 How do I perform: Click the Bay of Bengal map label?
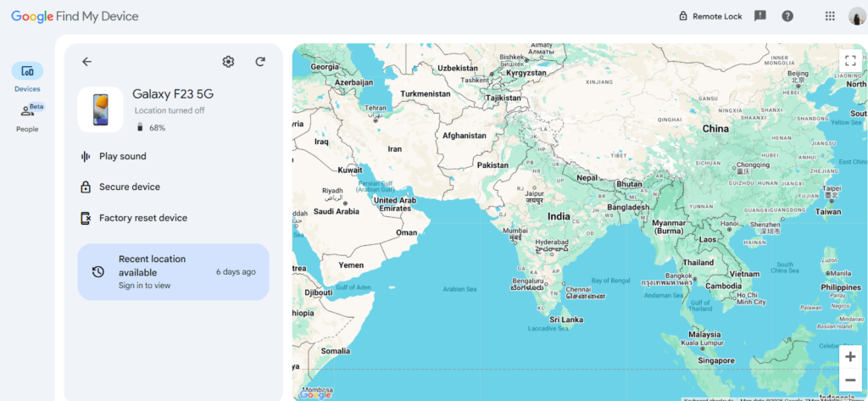pyautogui.click(x=612, y=281)
